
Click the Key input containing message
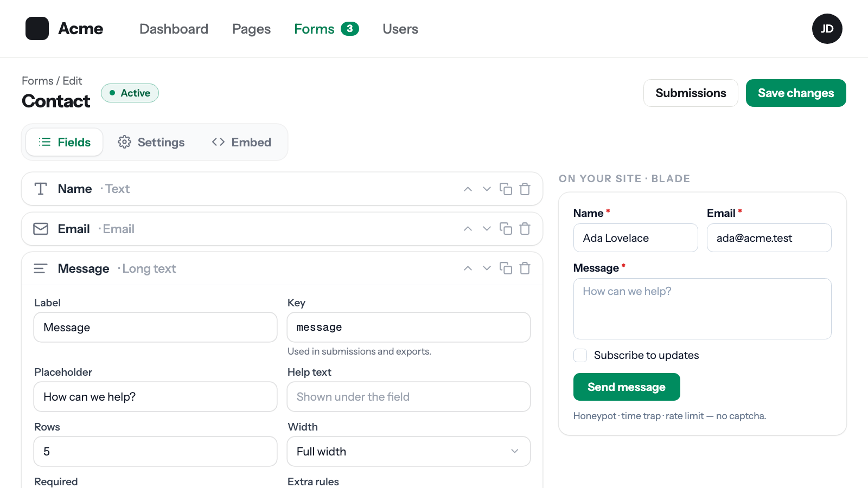pyautogui.click(x=409, y=328)
